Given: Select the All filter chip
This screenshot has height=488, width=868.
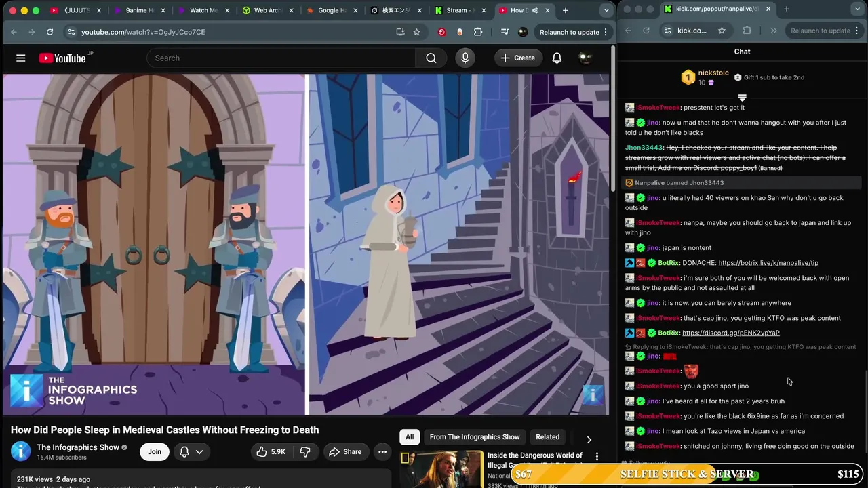Looking at the screenshot, I should point(410,437).
